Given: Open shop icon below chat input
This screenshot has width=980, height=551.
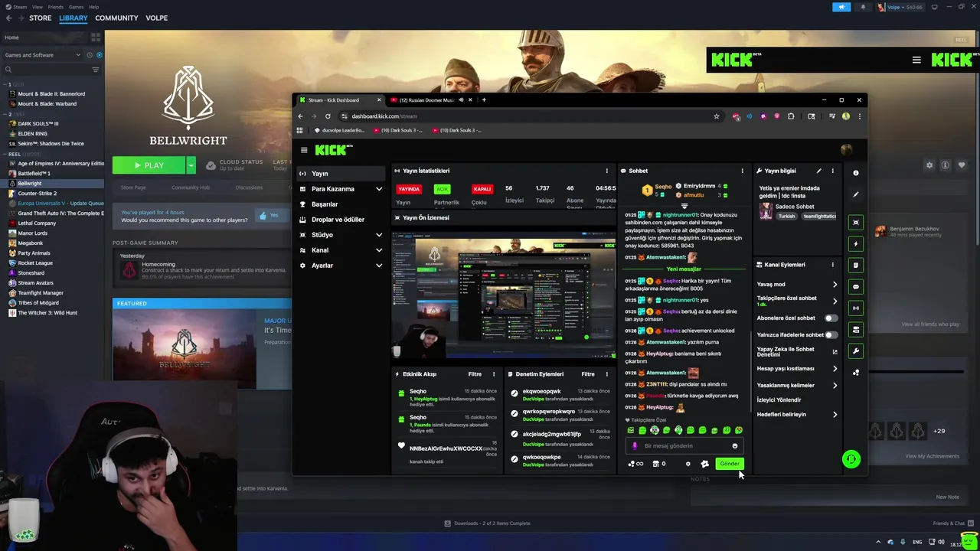Looking at the screenshot, I should pyautogui.click(x=655, y=464).
